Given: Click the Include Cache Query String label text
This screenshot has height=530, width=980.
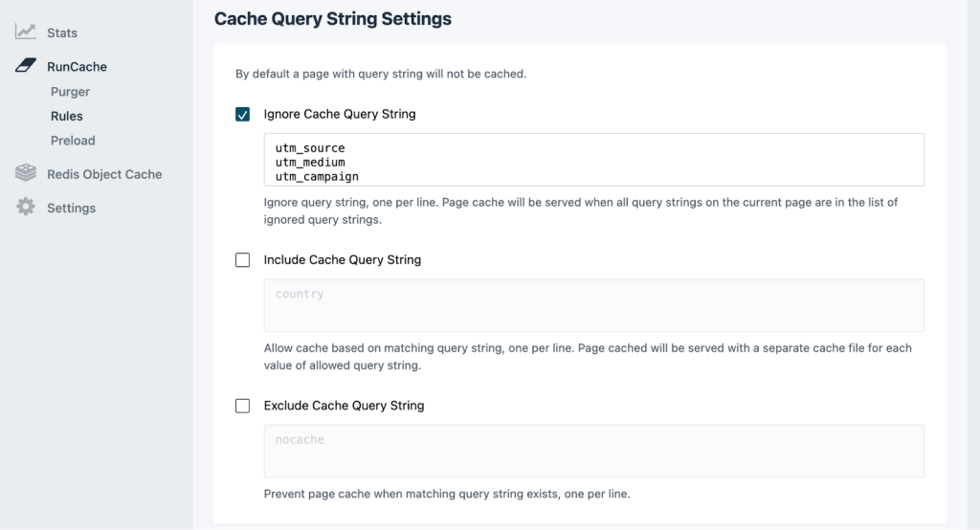Looking at the screenshot, I should [x=342, y=260].
